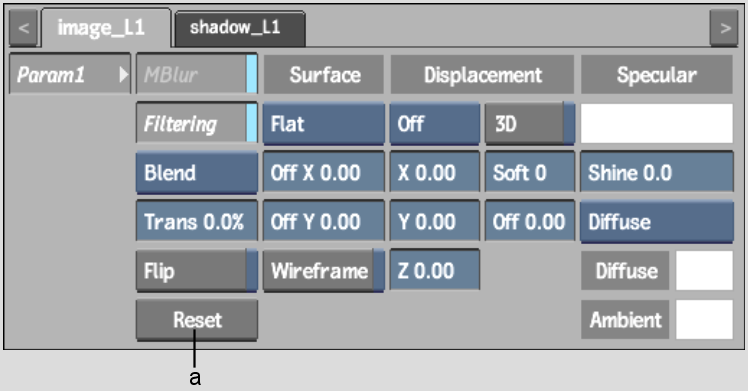Click the left scroll arrow beside tabs
Image resolution: width=748 pixels, height=391 pixels.
coord(23,28)
